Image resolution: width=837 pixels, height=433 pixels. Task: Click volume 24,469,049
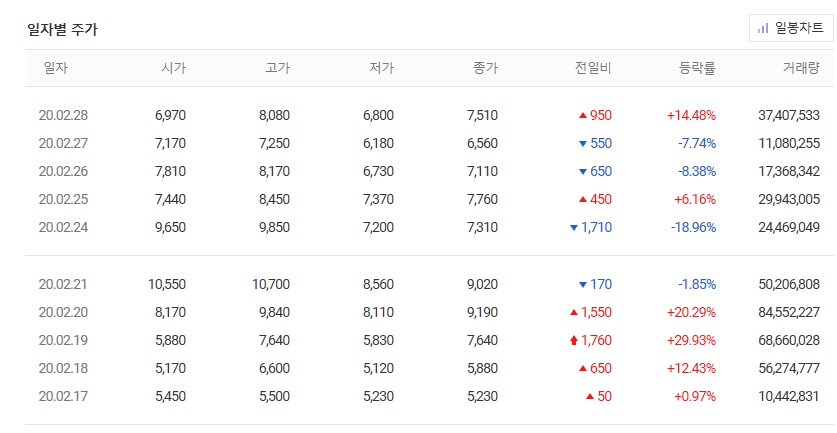tap(789, 227)
